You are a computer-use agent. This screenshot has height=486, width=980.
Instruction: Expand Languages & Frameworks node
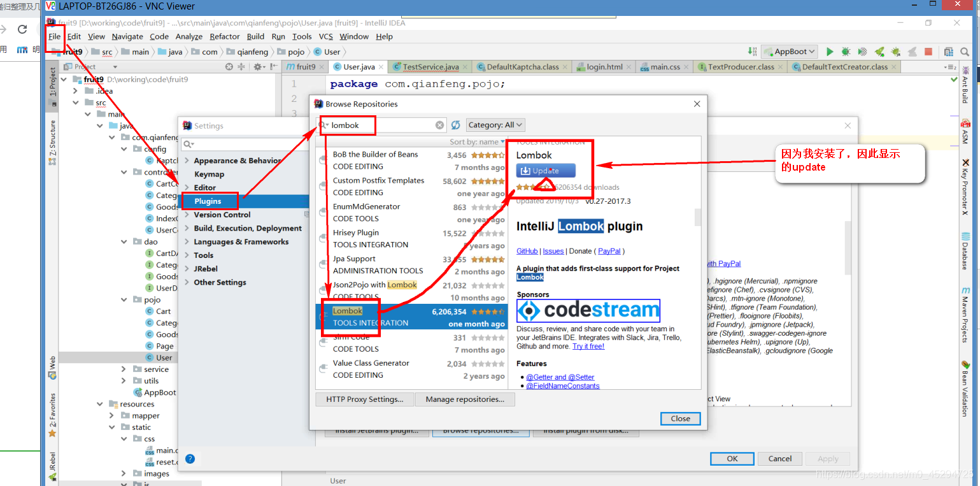(x=187, y=242)
